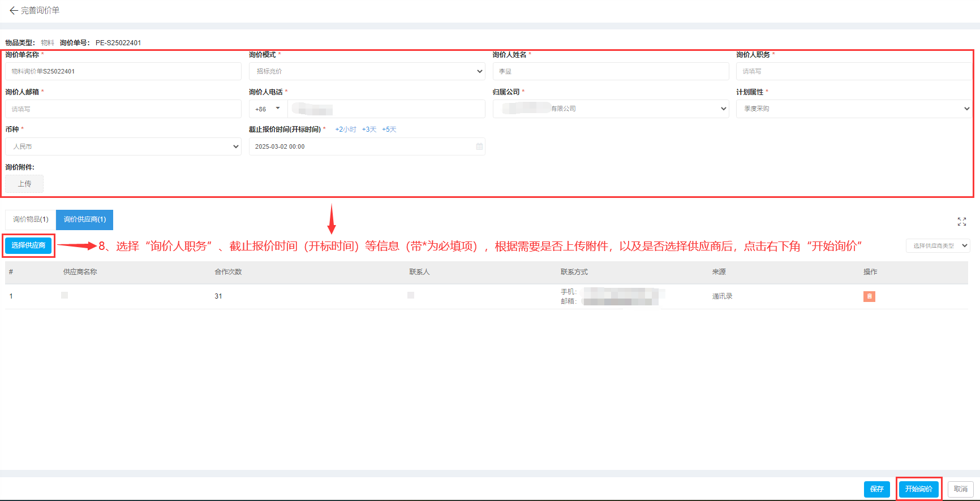Open the 计划属性 dropdown showing 季度采购
Screen dimensions: 980x501
854,109
